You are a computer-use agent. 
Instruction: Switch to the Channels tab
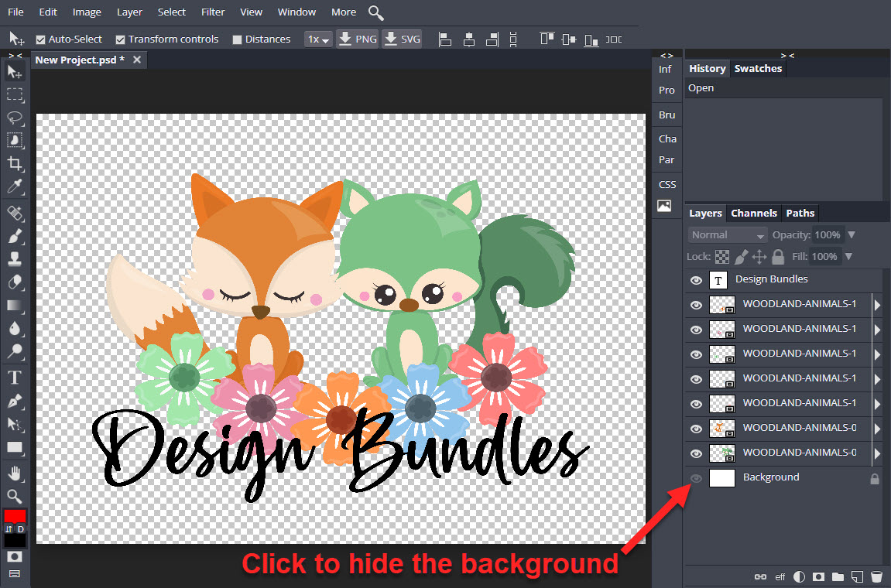click(753, 213)
